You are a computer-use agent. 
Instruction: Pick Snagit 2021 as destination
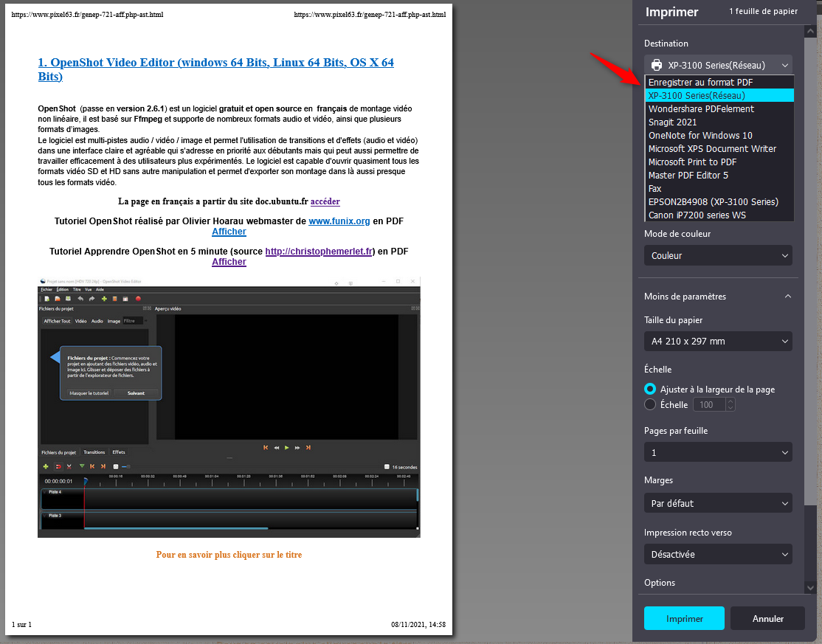[x=719, y=122]
